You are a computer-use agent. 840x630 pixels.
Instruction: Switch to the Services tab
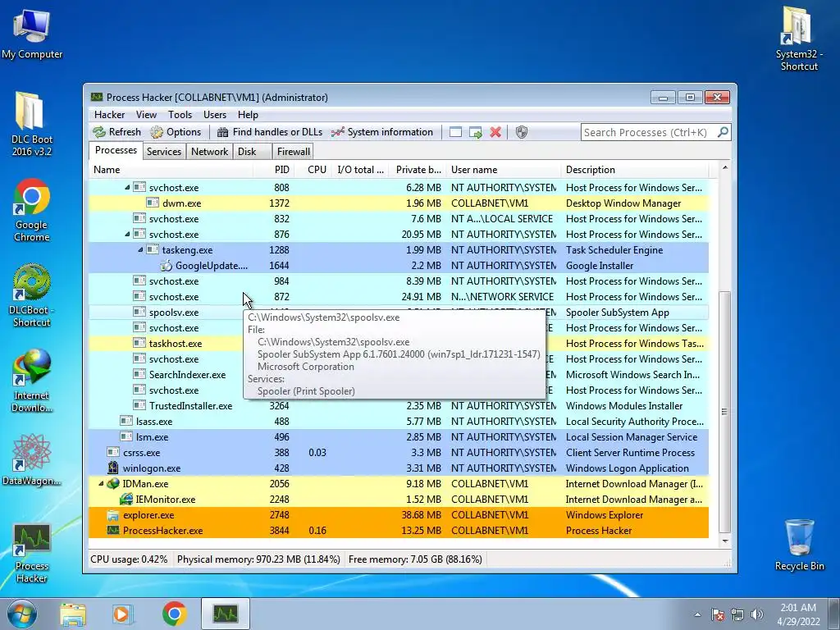tap(164, 152)
